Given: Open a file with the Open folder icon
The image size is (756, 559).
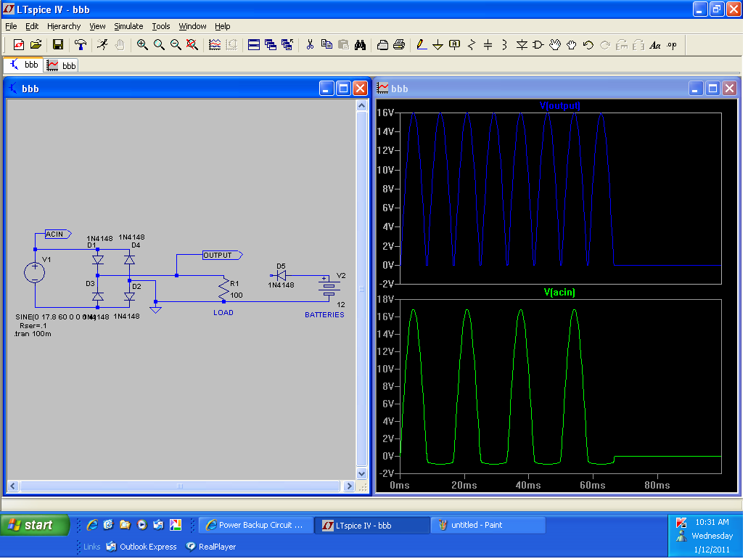Looking at the screenshot, I should (x=36, y=45).
